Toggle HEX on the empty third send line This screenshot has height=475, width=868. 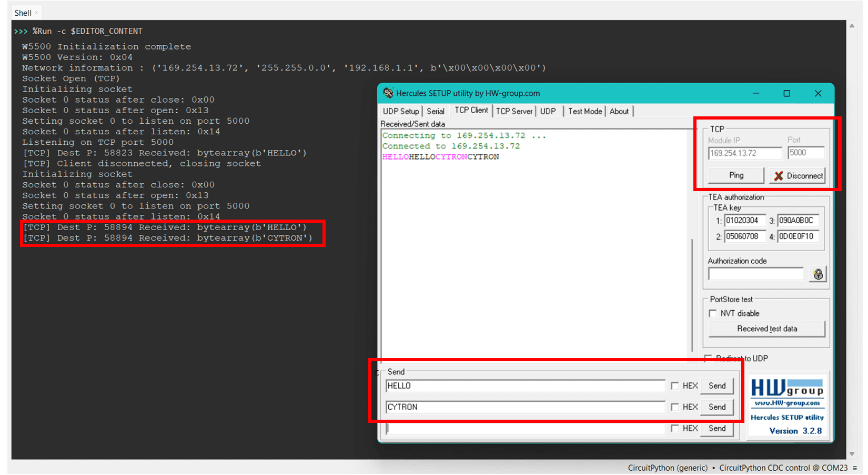(x=675, y=429)
